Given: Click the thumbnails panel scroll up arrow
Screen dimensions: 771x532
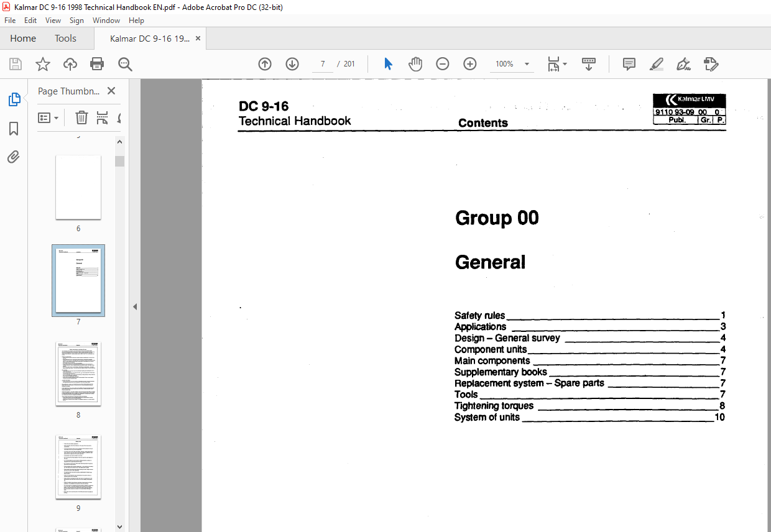Looking at the screenshot, I should [119, 142].
